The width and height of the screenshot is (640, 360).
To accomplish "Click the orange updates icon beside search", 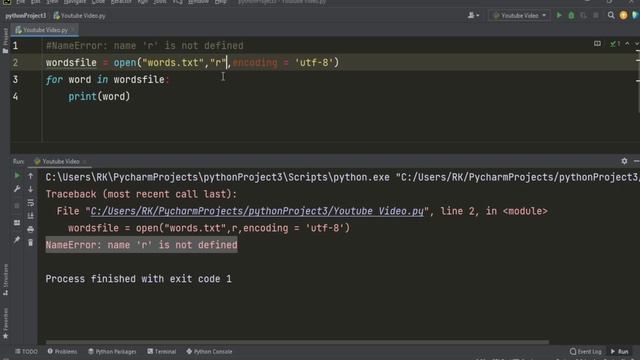I will [623, 16].
